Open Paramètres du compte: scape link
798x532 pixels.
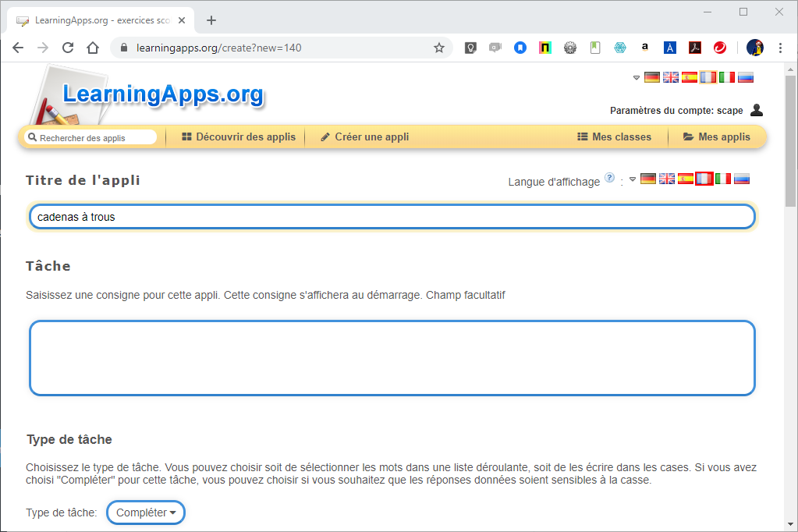(676, 111)
